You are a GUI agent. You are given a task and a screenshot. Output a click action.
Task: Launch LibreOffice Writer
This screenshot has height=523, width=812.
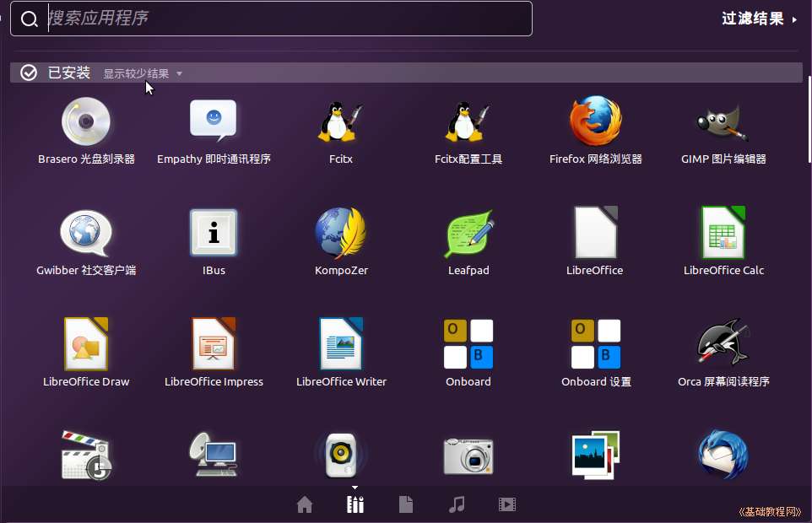[x=341, y=344]
